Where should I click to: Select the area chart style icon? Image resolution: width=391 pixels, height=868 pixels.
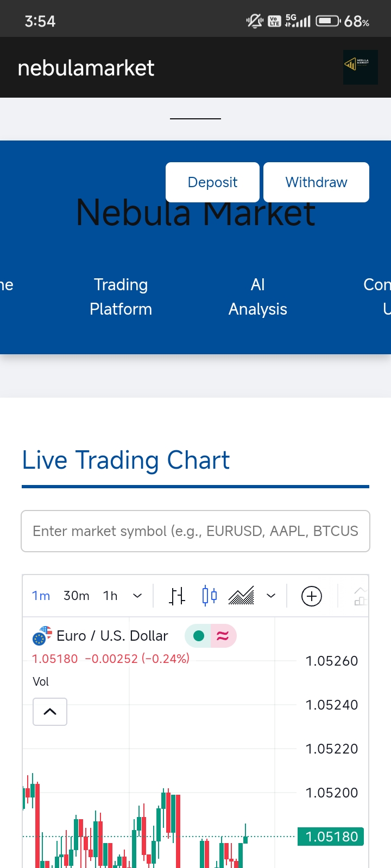[x=241, y=596]
